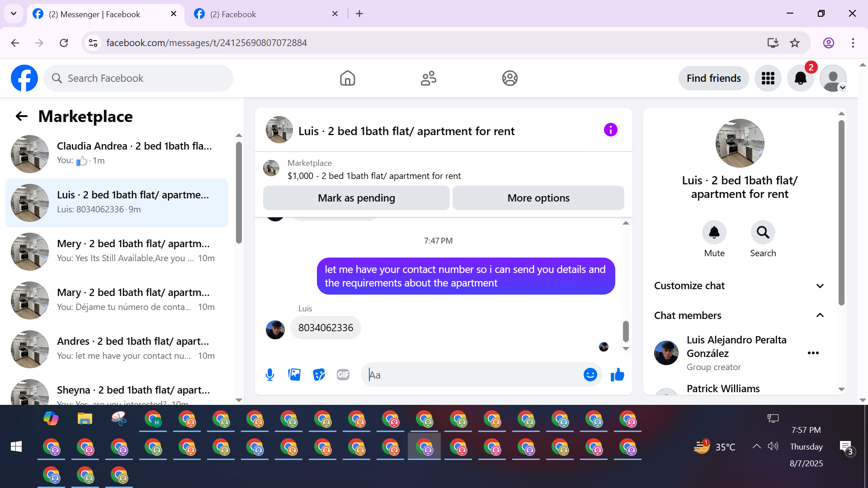Click the conversation list scrollbar
The width and height of the screenshot is (868, 488).
point(239,193)
